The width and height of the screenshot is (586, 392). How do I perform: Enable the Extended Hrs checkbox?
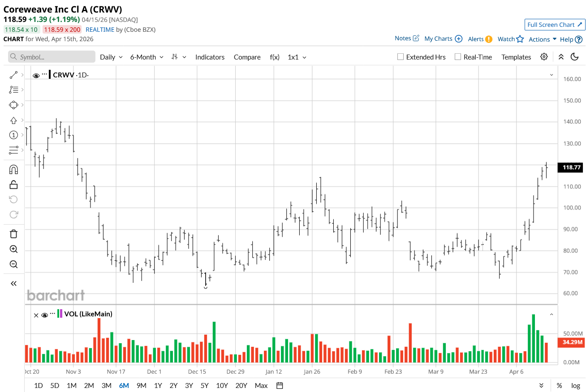click(x=401, y=57)
